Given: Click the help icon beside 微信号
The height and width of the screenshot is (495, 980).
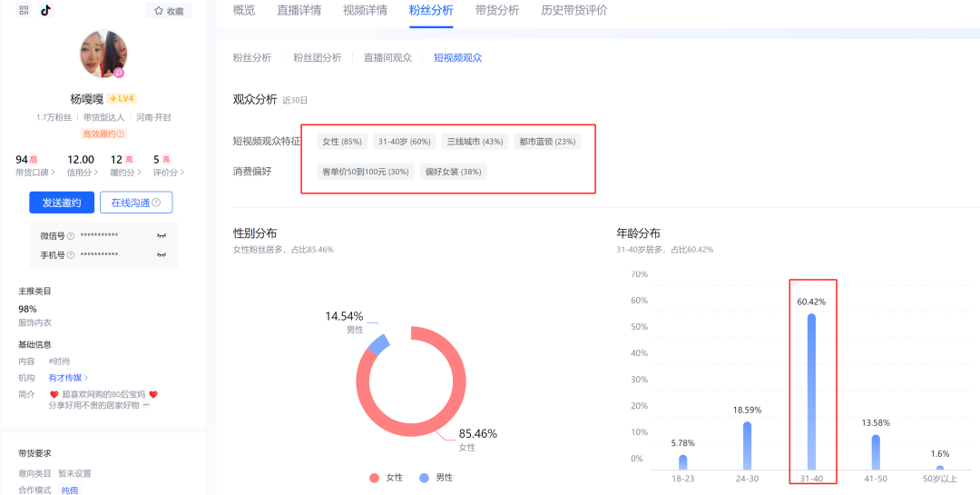Looking at the screenshot, I should [71, 236].
